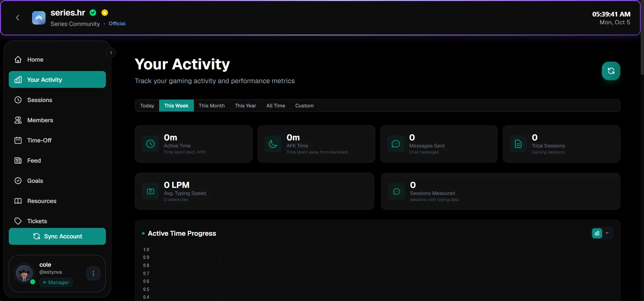Open Time-Off page
Viewport: 644px width, 301px height.
pyautogui.click(x=57, y=140)
